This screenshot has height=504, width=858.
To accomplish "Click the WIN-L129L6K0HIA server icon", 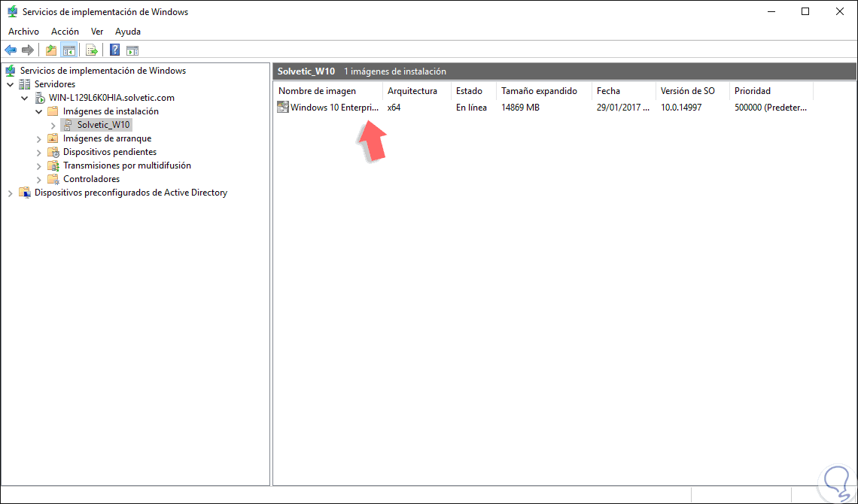I will (x=39, y=98).
